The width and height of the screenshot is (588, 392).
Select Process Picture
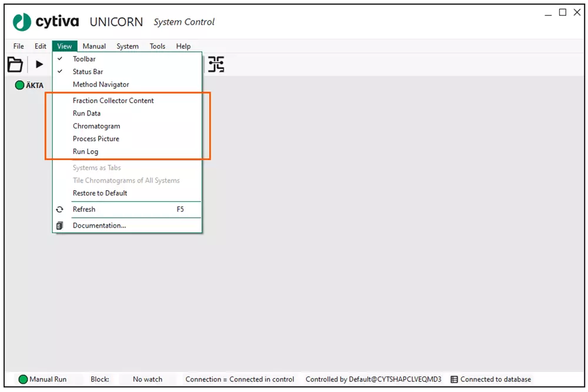tap(96, 138)
